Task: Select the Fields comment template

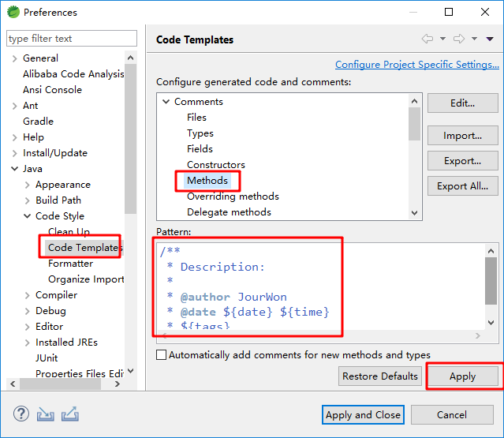Action: click(200, 149)
